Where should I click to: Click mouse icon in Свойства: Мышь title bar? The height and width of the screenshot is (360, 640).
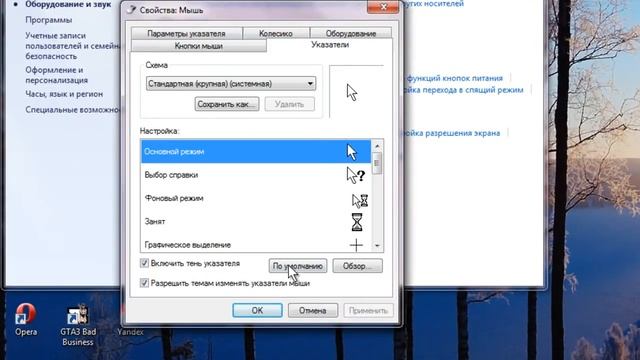click(x=131, y=10)
